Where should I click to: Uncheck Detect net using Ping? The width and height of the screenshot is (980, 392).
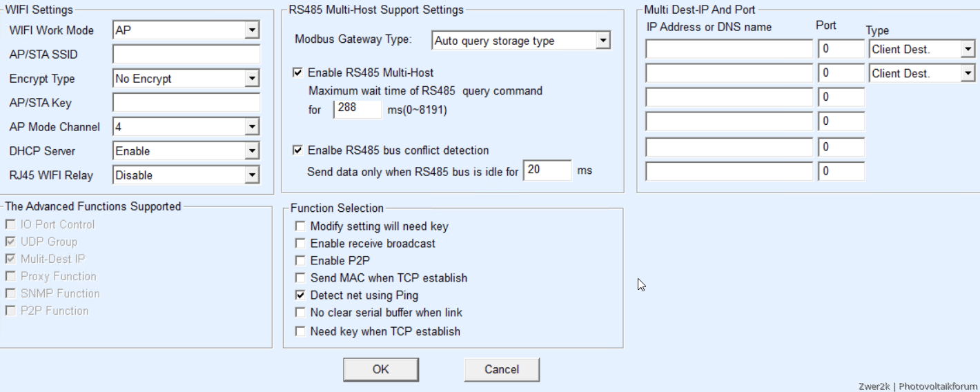[x=300, y=295]
